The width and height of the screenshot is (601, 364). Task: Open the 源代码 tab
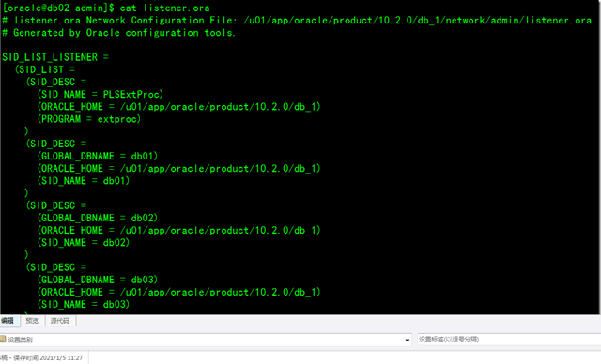[x=60, y=321]
